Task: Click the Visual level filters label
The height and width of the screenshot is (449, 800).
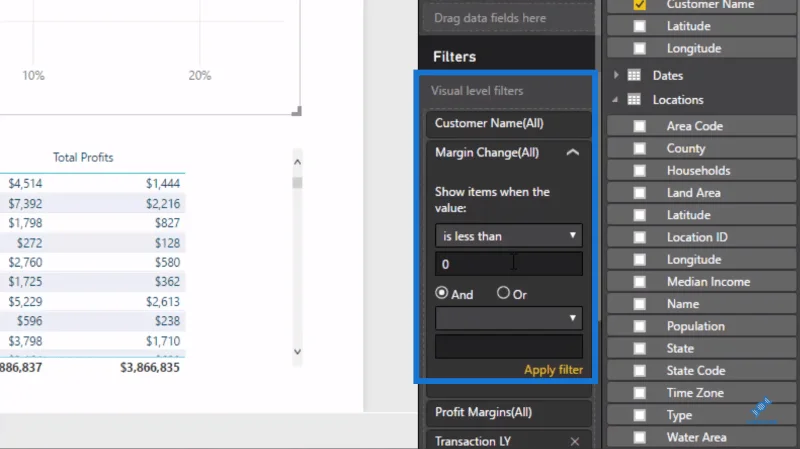Action: click(477, 91)
